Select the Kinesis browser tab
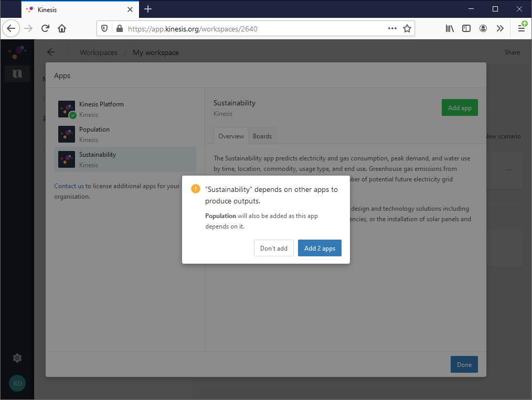The width and height of the screenshot is (532, 400). click(x=80, y=9)
